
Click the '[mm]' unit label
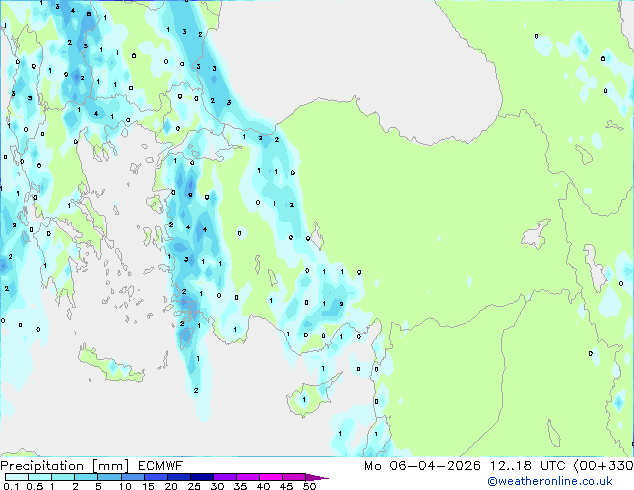(110, 466)
